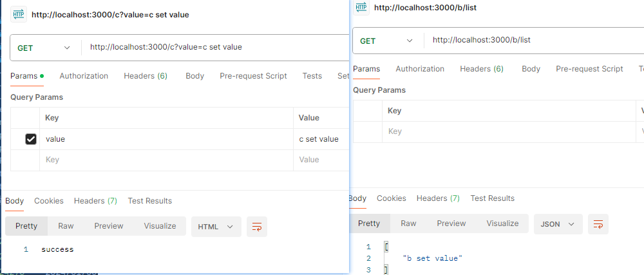Viewport: 644px width, 275px height.
Task: Open Pre-request Script tab in the left window
Action: click(253, 76)
